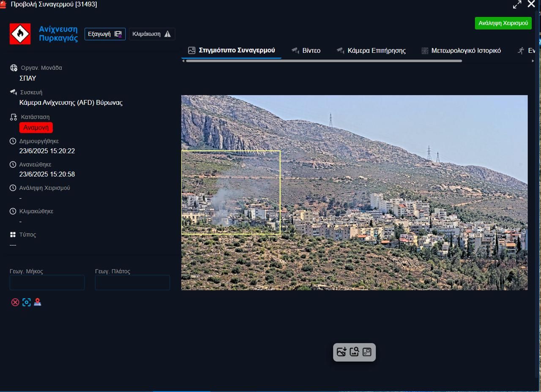The image size is (541, 392).
Task: Click the yellow detection box on snapshot
Action: tap(231, 192)
